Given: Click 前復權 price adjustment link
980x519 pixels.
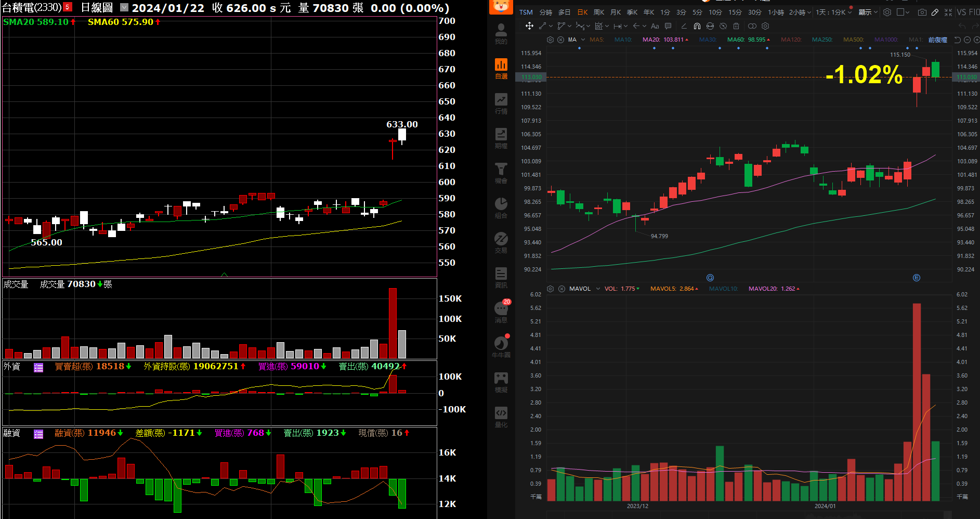Looking at the screenshot, I should [938, 40].
